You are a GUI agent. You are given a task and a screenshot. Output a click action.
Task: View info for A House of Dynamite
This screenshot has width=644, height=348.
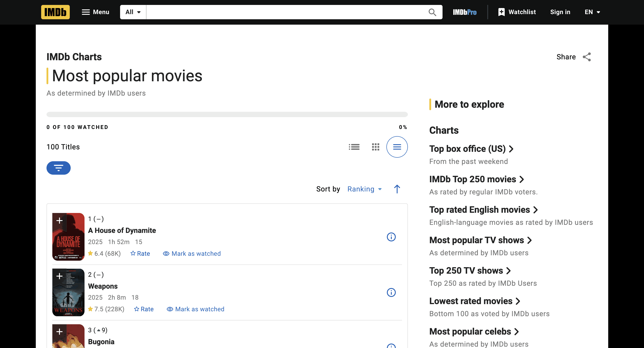[391, 237]
